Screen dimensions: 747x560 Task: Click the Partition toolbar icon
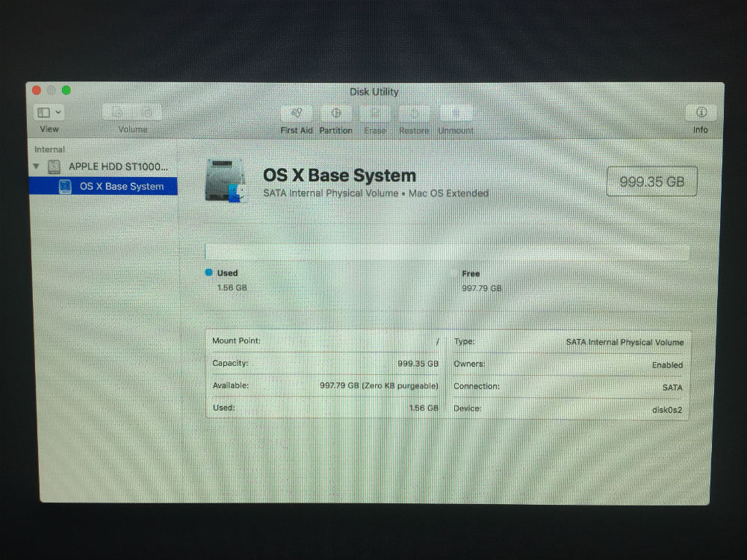(336, 113)
